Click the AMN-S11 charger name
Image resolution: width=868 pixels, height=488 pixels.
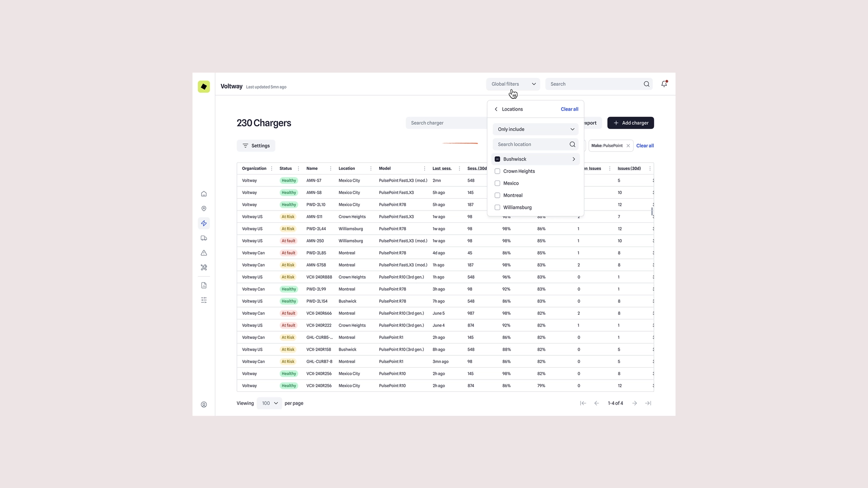tap(314, 217)
